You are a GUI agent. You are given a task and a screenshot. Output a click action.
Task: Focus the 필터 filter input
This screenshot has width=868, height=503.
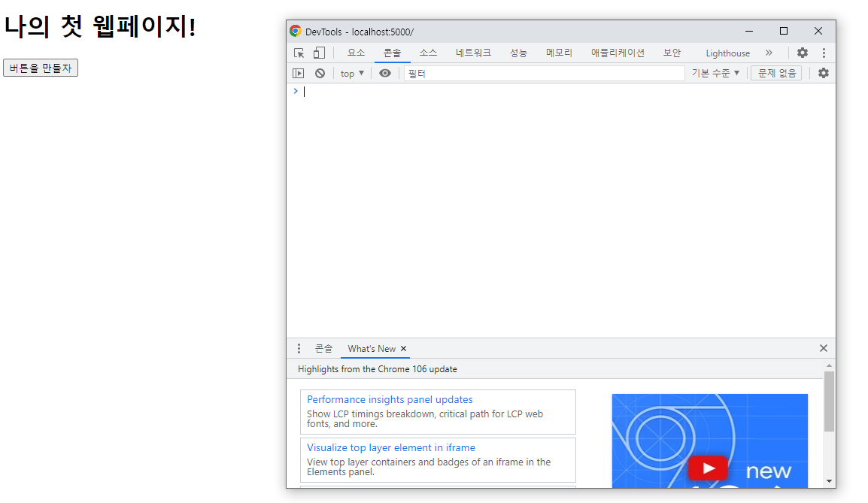(544, 73)
